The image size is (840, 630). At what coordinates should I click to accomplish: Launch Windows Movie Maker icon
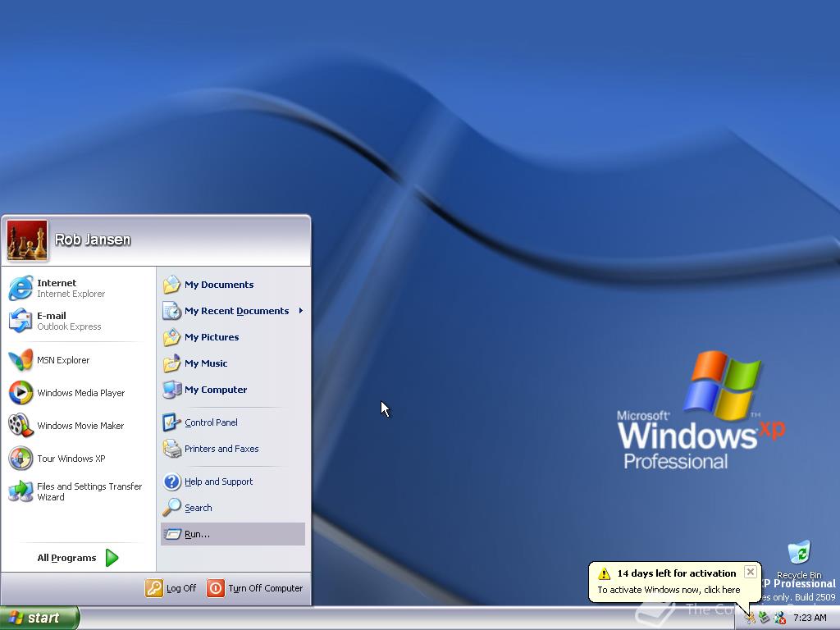21,426
